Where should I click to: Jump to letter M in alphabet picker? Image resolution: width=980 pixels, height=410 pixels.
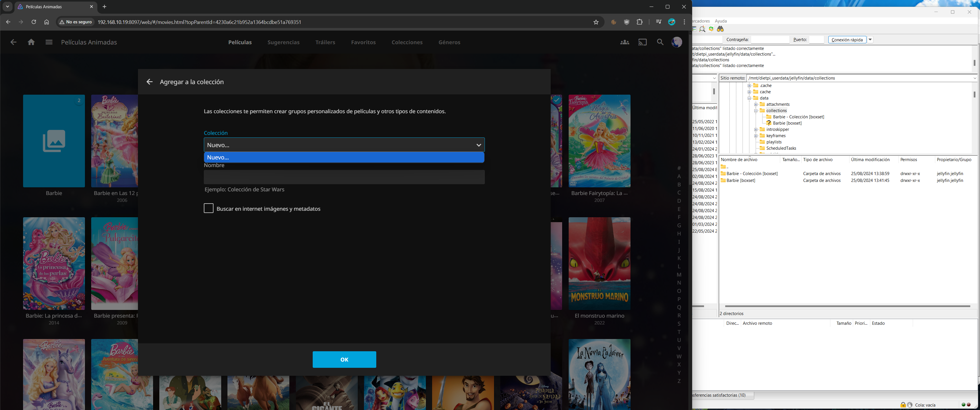tap(679, 275)
